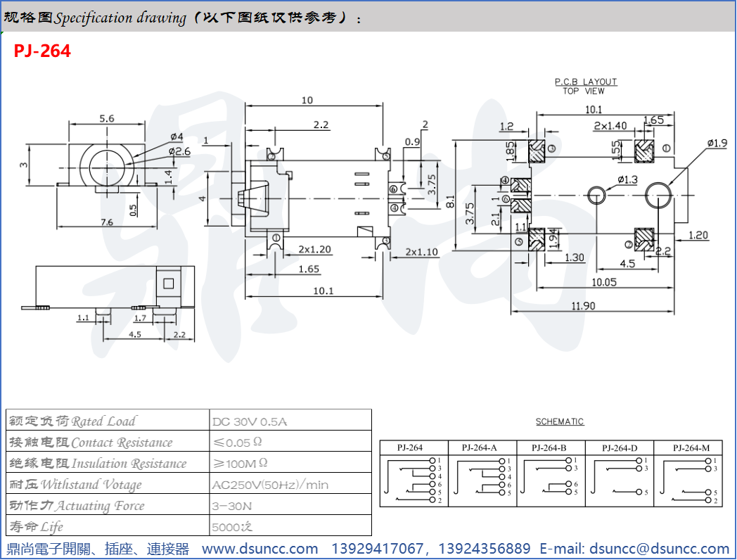Viewport: 737px width, 560px height.
Task: Click the small ø1.3 hole in PCB layout
Action: click(596, 195)
